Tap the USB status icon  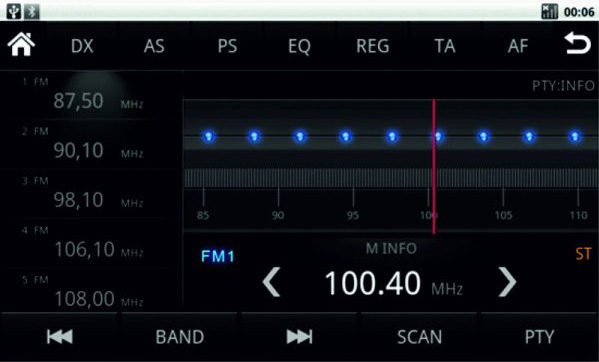14,11
